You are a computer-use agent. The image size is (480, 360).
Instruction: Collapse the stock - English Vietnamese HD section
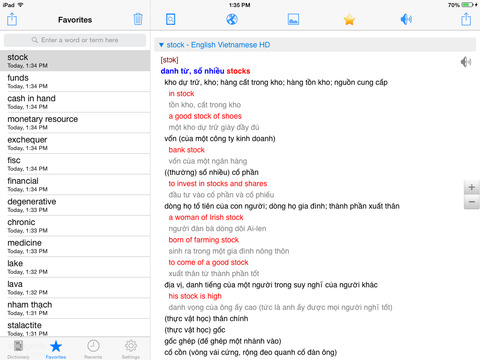point(161,45)
